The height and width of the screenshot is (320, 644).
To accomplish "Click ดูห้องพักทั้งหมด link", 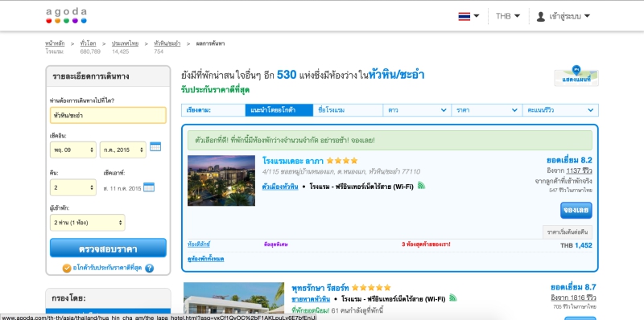I will [x=206, y=259].
